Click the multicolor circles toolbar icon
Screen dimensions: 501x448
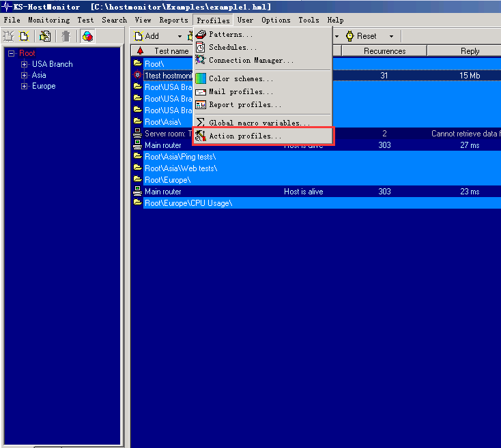(88, 36)
